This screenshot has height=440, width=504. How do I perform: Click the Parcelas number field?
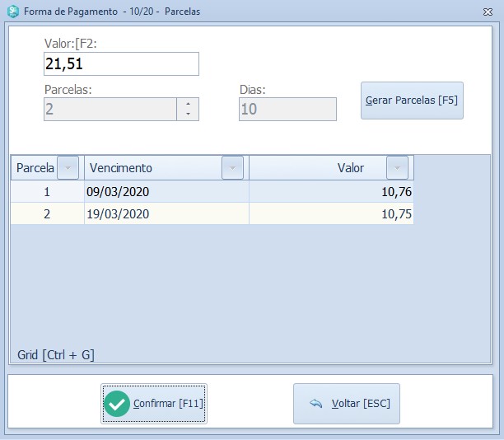110,110
